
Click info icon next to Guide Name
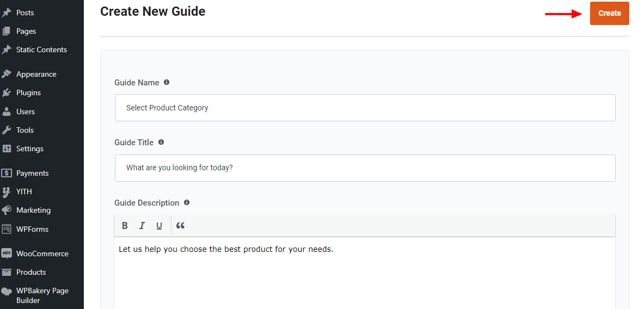pos(167,82)
